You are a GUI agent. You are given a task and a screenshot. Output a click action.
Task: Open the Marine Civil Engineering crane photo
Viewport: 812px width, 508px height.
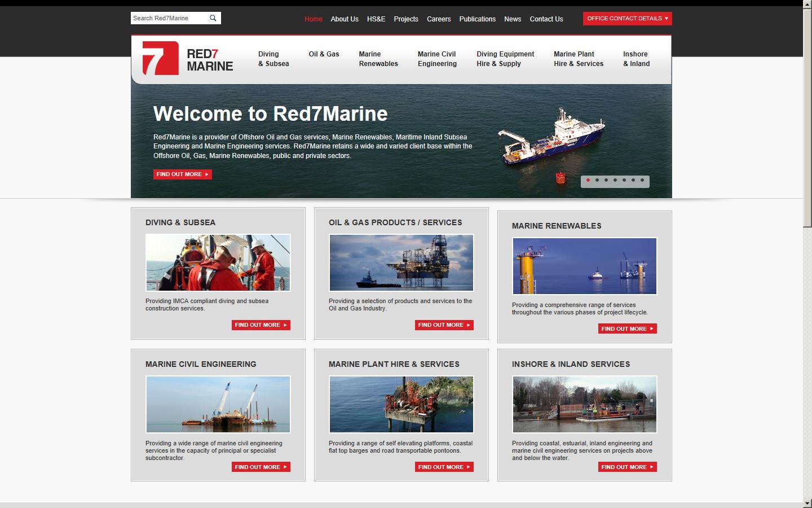click(218, 405)
